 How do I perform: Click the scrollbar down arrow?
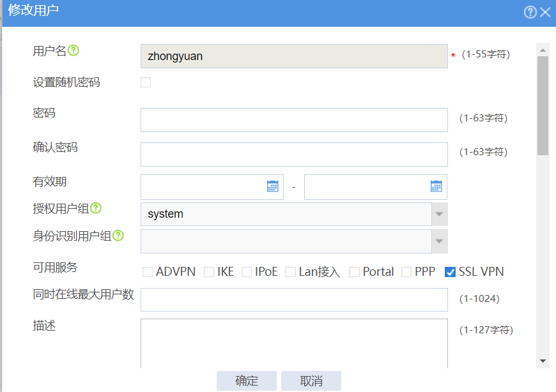(543, 361)
